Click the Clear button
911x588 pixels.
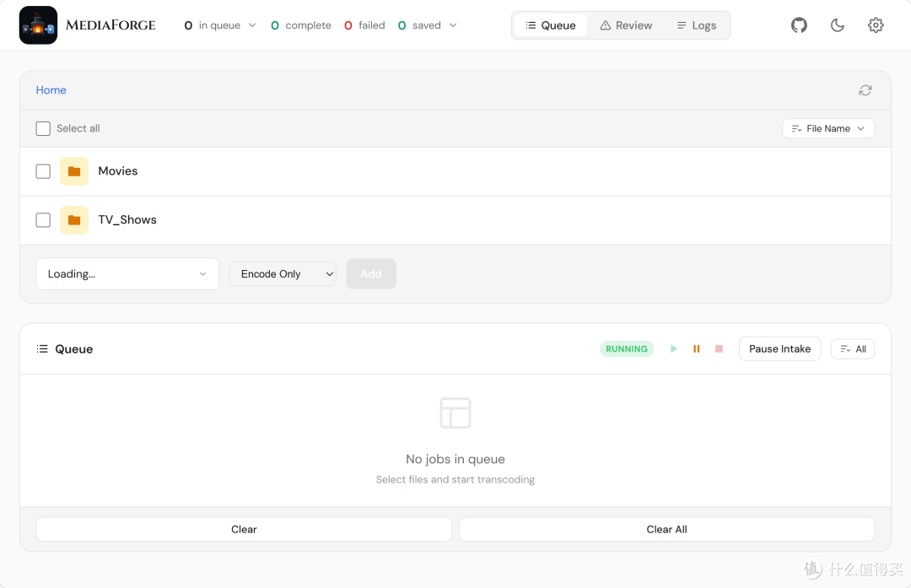click(244, 529)
